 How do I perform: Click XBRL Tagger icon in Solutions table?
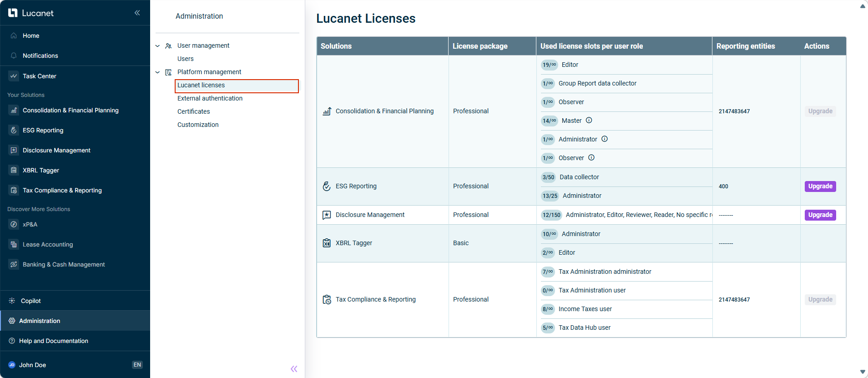327,243
